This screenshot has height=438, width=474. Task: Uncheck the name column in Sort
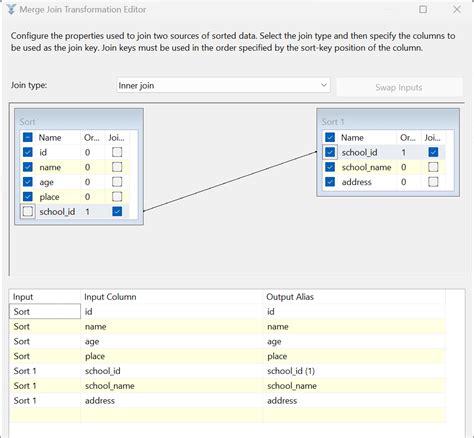pos(28,167)
